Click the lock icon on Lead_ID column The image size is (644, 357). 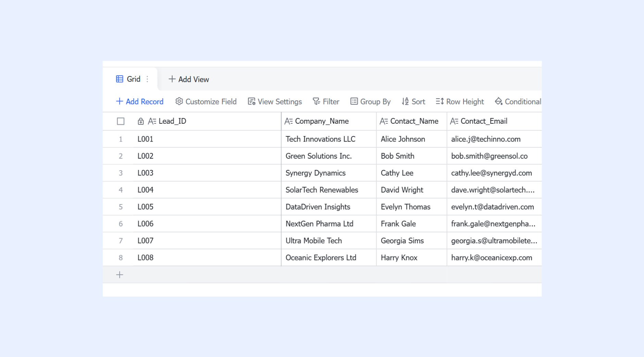[x=140, y=121]
